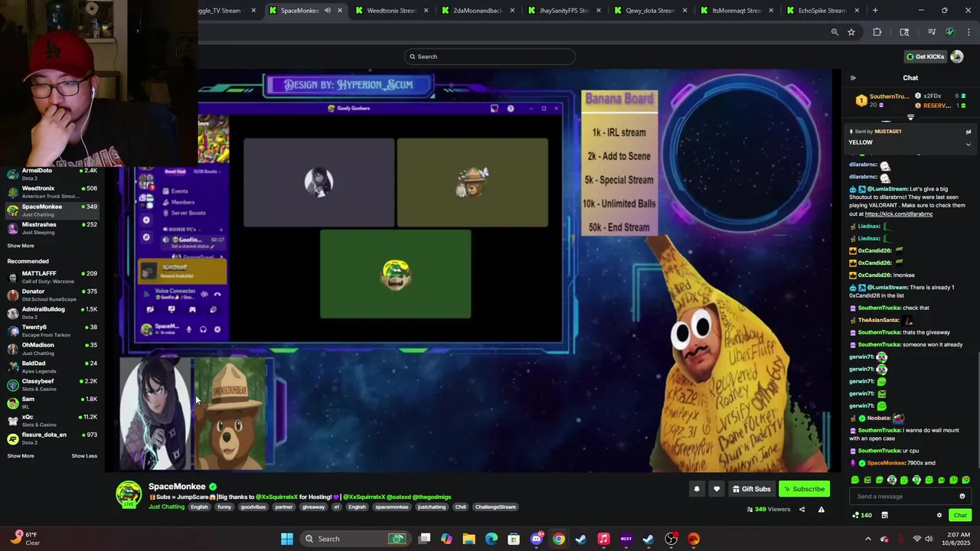980x551 pixels.
Task: Bookmark this page with the star icon
Action: (x=851, y=32)
